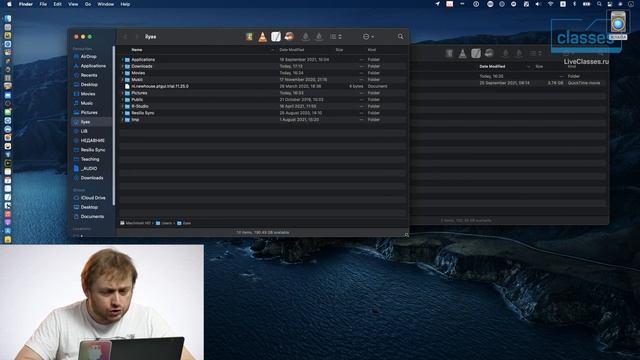Open the Window menu
The height and width of the screenshot is (360, 640).
[106, 4]
